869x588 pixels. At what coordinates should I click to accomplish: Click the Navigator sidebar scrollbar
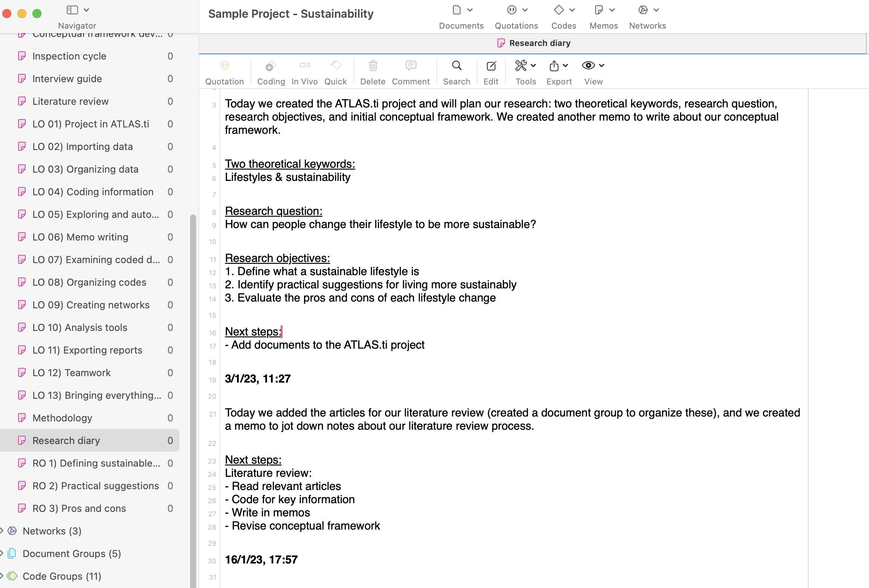193,400
